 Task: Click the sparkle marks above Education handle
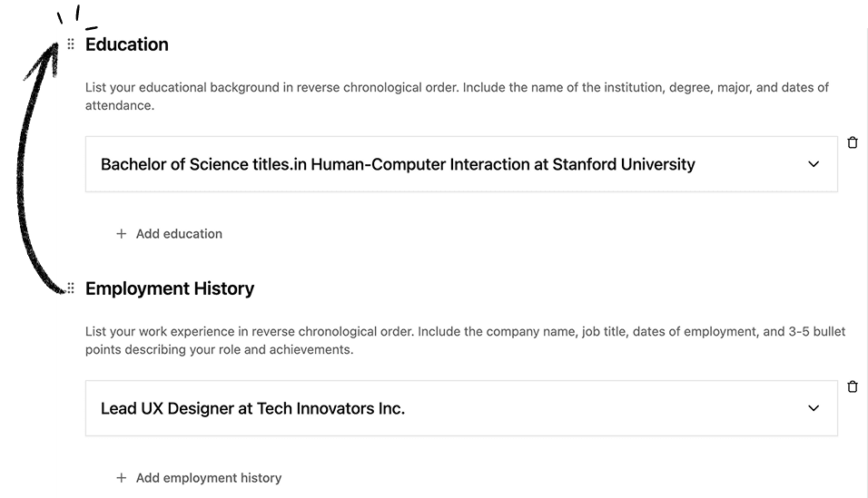[x=77, y=16]
